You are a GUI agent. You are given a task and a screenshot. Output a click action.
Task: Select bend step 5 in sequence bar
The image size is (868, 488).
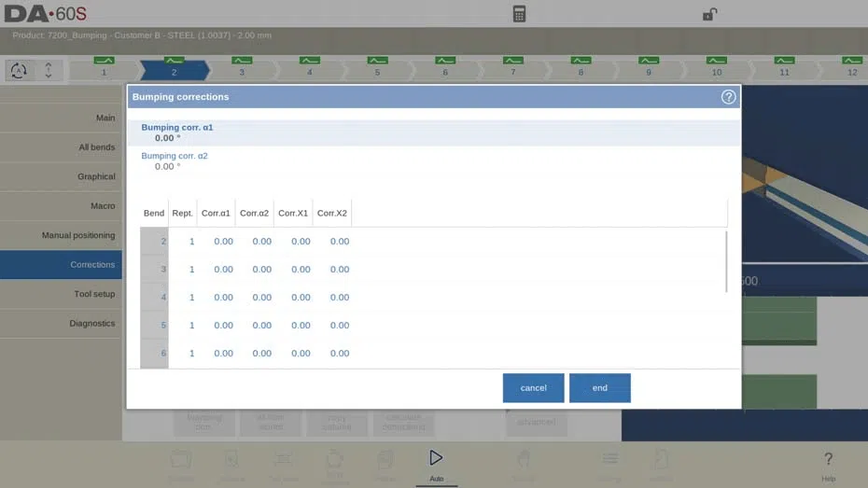pyautogui.click(x=378, y=69)
